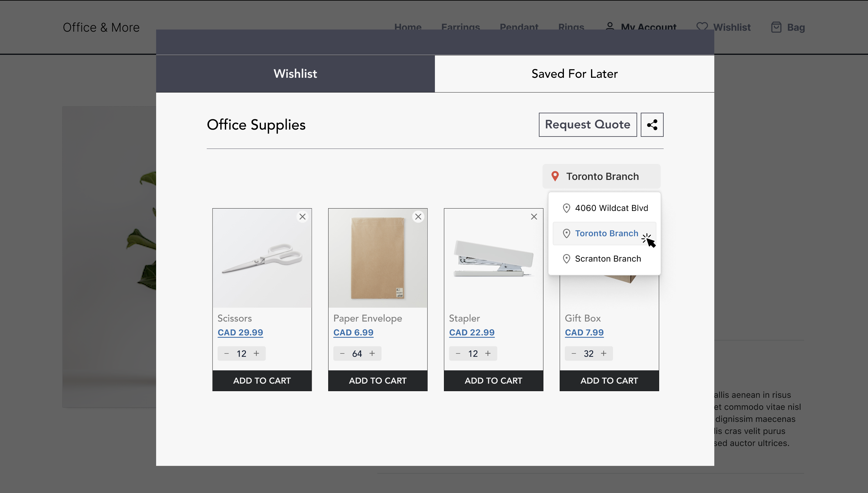
Task: Increase the Scissors quantity with plus
Action: click(256, 353)
